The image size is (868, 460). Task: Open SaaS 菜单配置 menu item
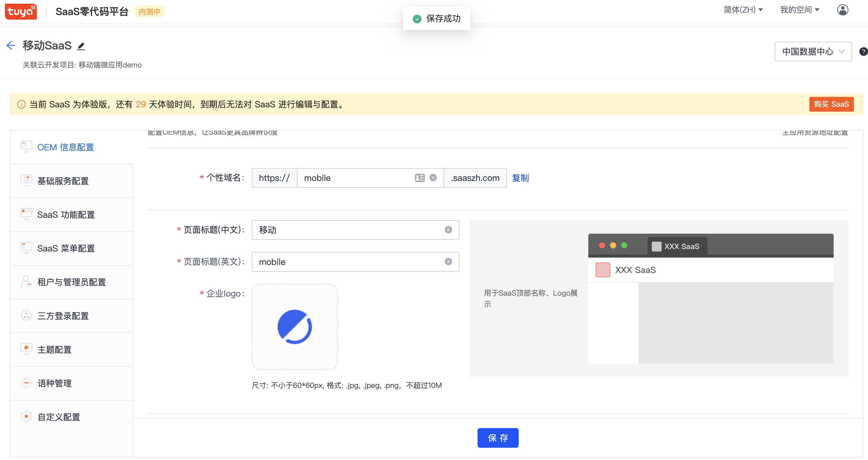[71, 248]
